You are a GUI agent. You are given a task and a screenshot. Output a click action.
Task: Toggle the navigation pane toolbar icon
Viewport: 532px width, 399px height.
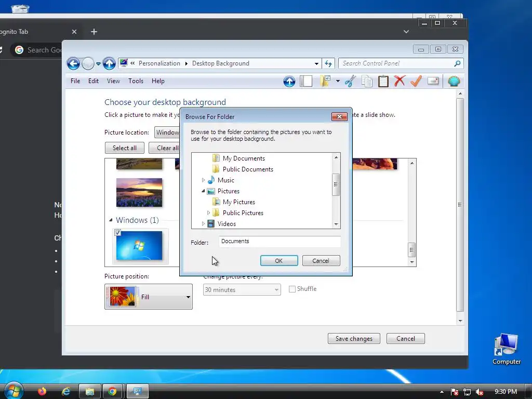pos(306,82)
